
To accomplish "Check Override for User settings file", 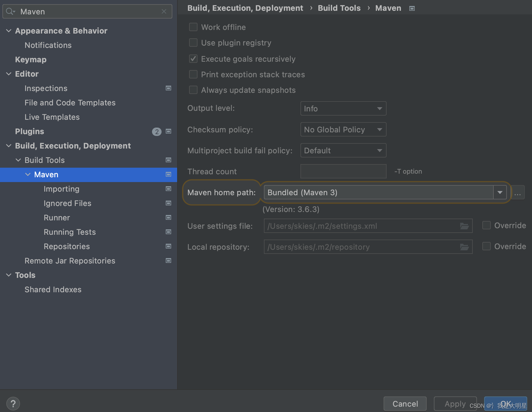I will (487, 225).
